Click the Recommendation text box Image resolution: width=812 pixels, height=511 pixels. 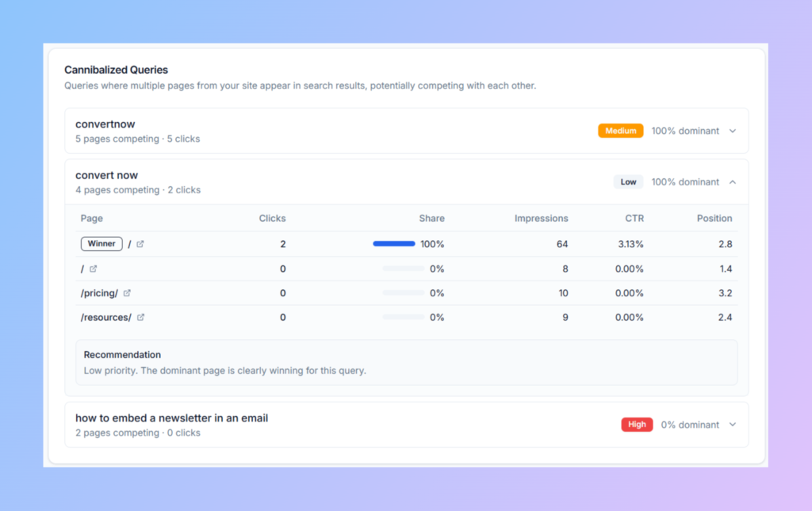click(x=406, y=363)
